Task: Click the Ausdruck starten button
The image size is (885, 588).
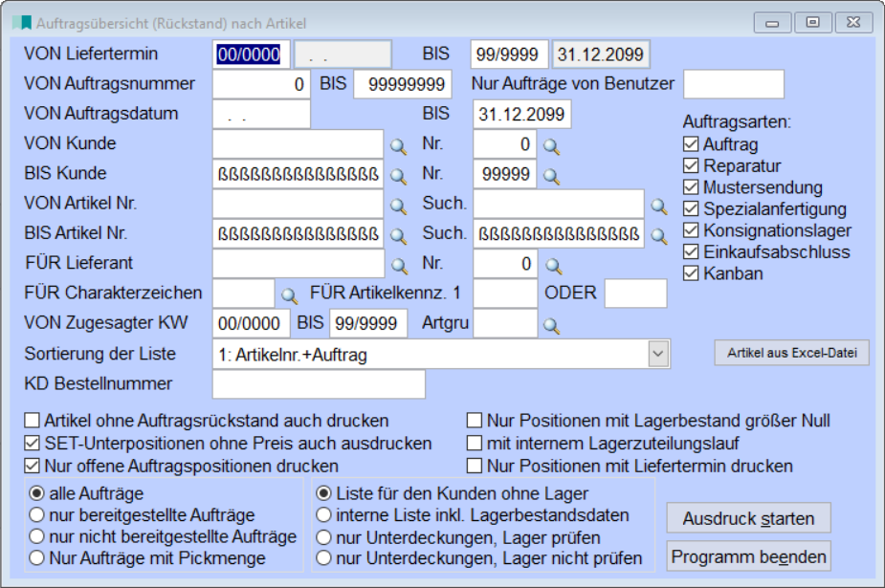Action: point(748,518)
